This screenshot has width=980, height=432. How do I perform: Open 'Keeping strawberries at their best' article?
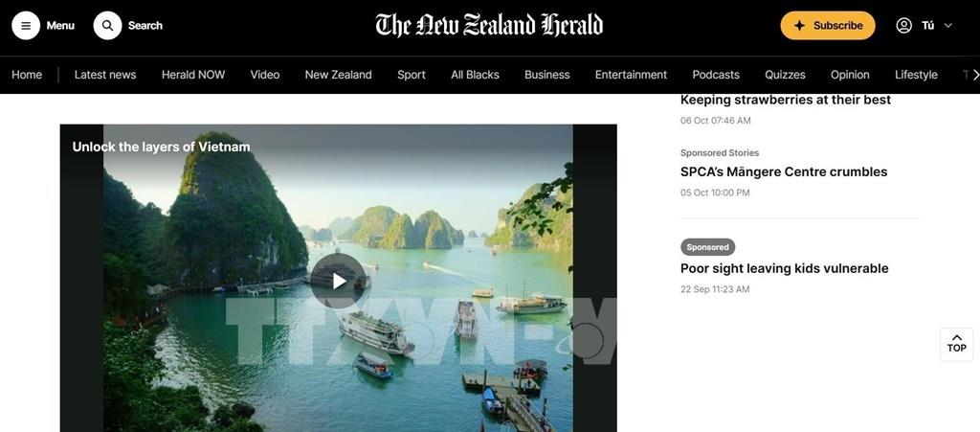pos(786,100)
